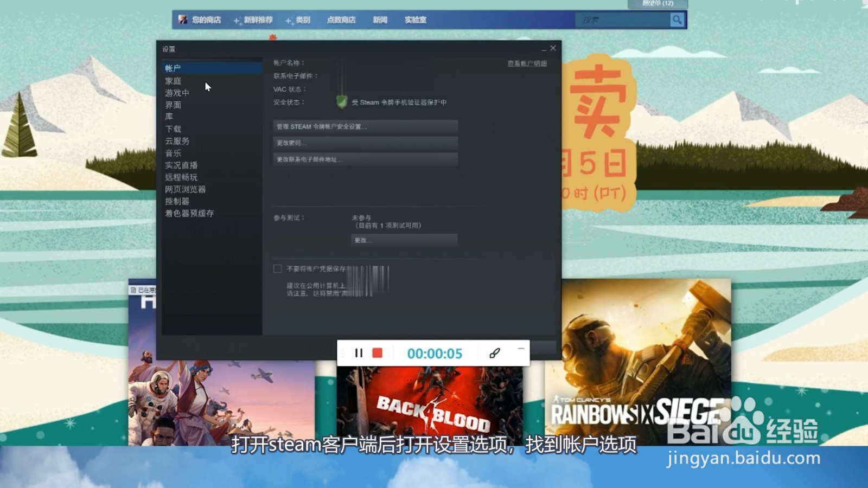Open 界面 settings category
The height and width of the screenshot is (488, 868).
[173, 105]
